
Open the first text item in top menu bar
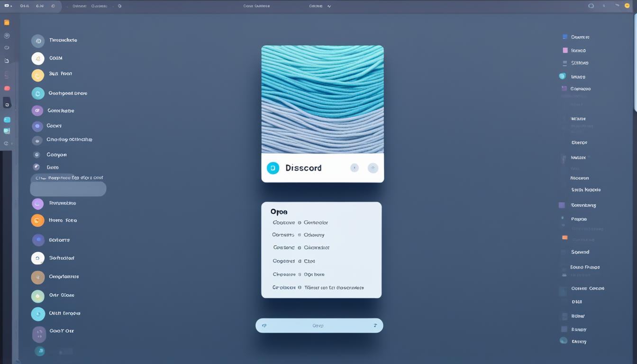pyautogui.click(x=25, y=6)
